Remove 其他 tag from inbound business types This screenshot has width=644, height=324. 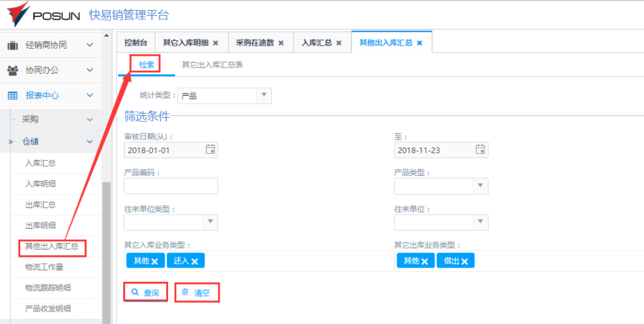pyautogui.click(x=155, y=262)
